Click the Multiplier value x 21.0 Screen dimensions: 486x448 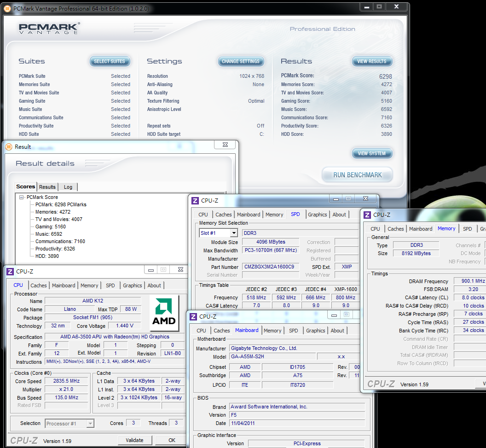[66, 389]
